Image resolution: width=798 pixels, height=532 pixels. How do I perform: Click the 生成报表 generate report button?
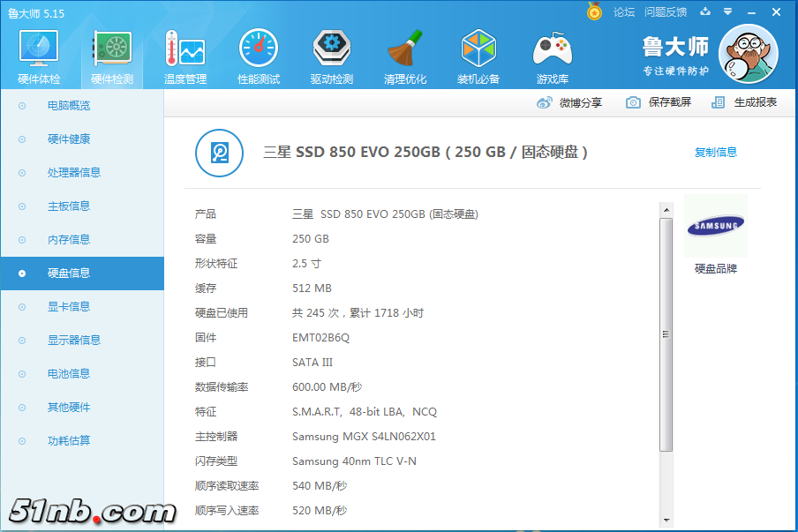(x=746, y=102)
